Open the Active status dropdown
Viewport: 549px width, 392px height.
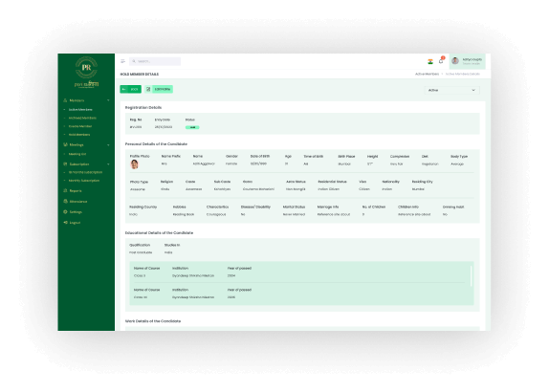pos(451,90)
